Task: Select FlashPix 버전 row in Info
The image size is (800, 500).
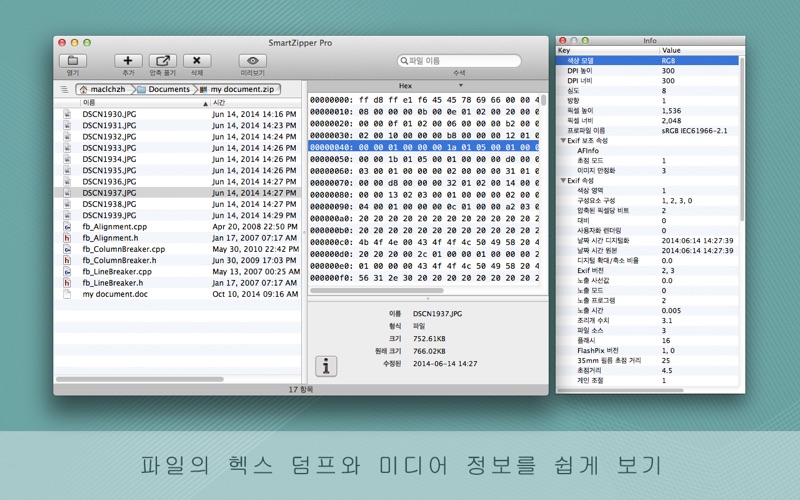Action: pos(647,351)
